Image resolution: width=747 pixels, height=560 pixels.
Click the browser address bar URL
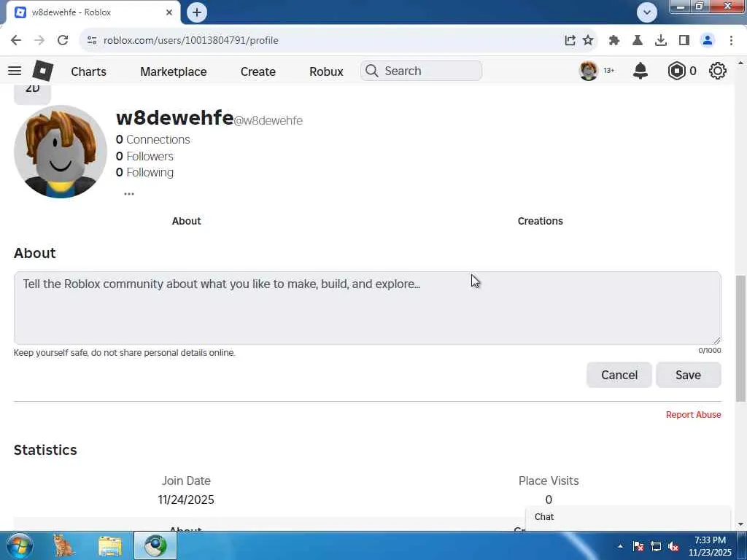pyautogui.click(x=191, y=40)
